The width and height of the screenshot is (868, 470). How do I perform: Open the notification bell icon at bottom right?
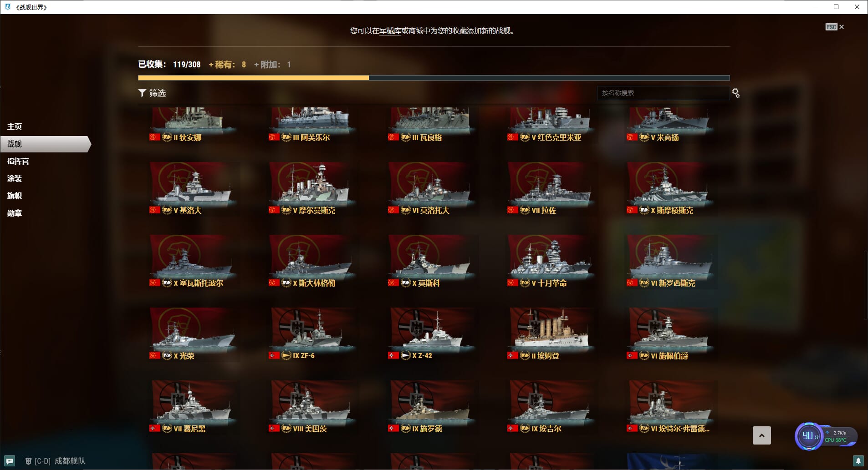[x=858, y=461]
